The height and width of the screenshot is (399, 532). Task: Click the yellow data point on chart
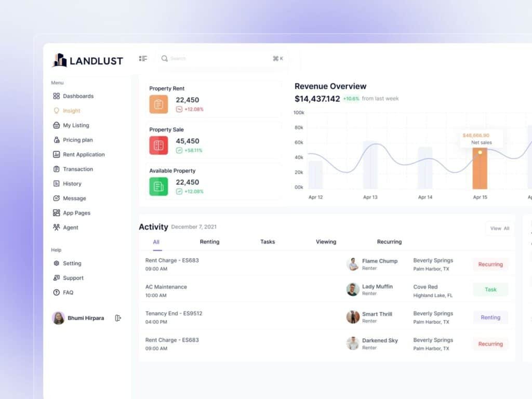pyautogui.click(x=480, y=152)
